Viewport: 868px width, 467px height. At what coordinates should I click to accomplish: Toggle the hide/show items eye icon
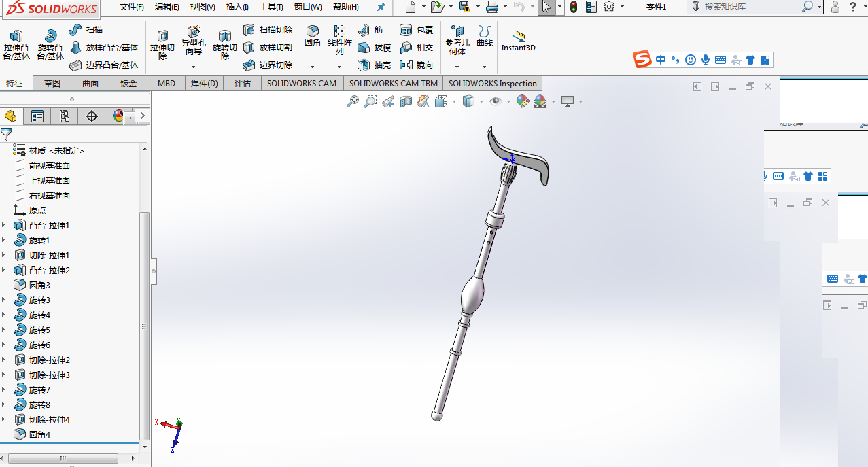click(496, 101)
